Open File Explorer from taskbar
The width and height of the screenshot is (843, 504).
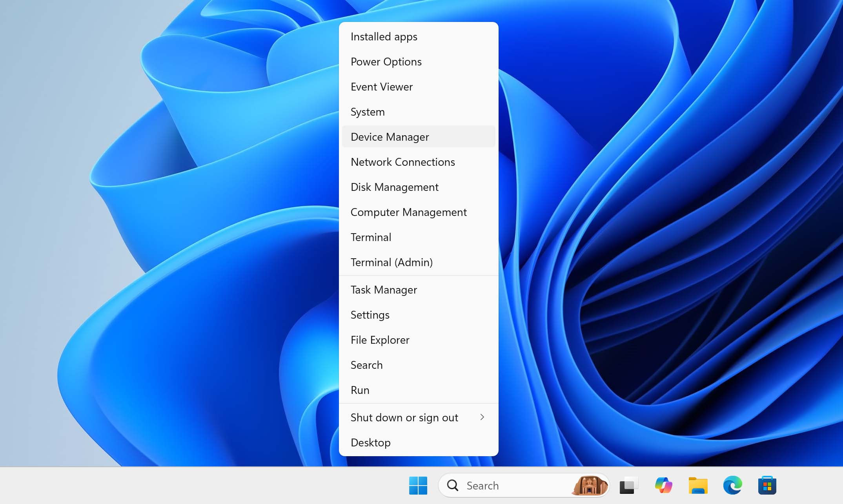(698, 486)
